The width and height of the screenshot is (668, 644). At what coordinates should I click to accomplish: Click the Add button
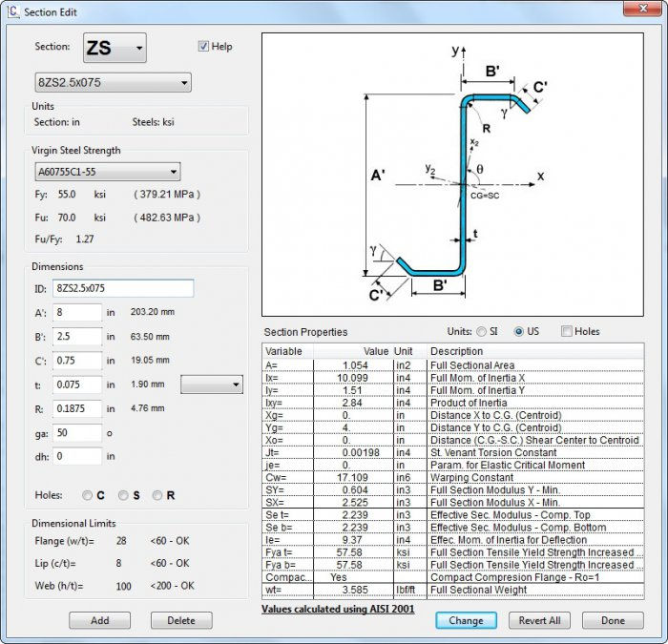point(99,620)
